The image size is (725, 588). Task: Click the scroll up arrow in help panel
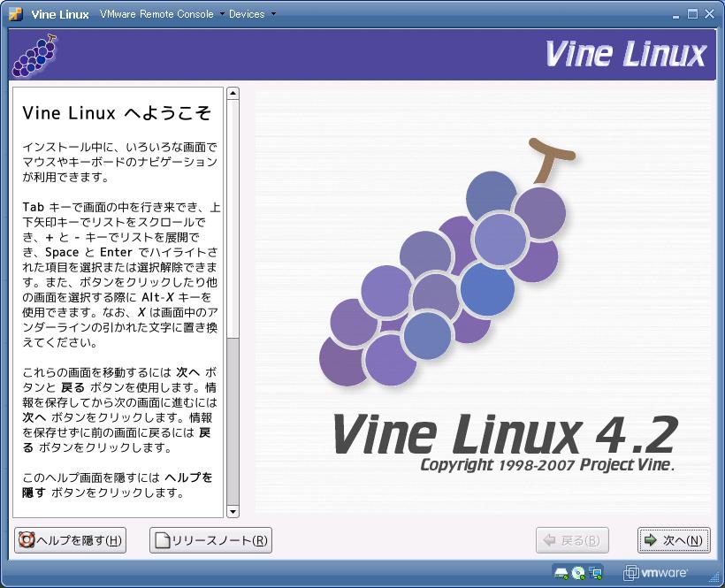(233, 94)
